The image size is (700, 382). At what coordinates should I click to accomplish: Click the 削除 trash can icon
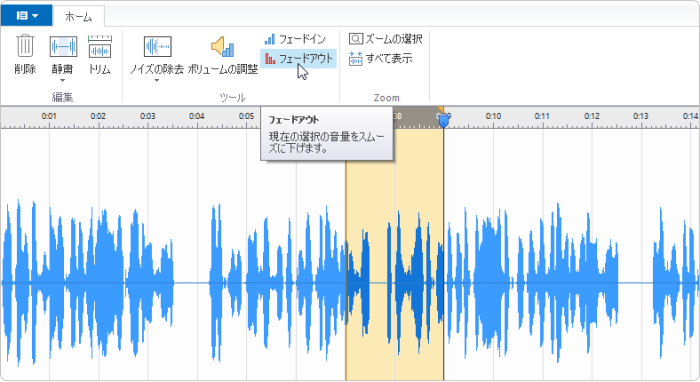coord(25,46)
